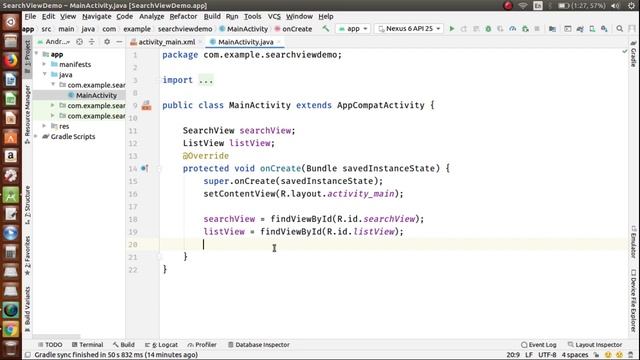Click the Stop square icon in toolbar
This screenshot has height=360, width=640.
pos(537,29)
